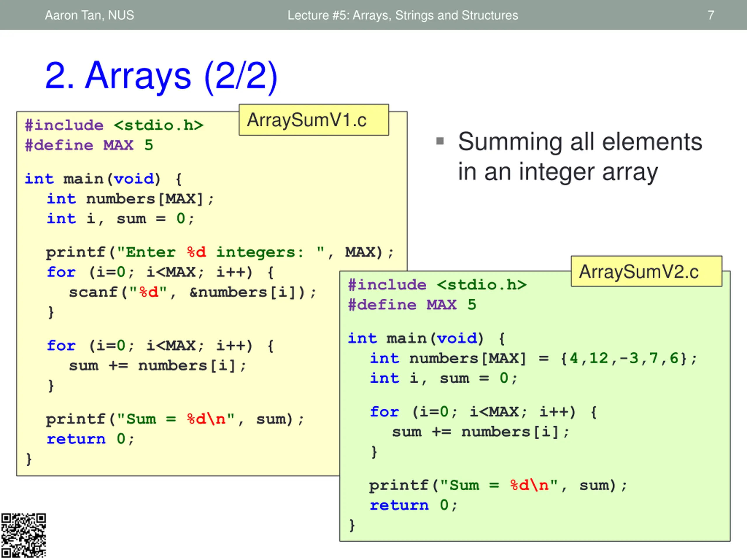Click the QR code image
The width and height of the screenshot is (747, 560).
coord(23,536)
